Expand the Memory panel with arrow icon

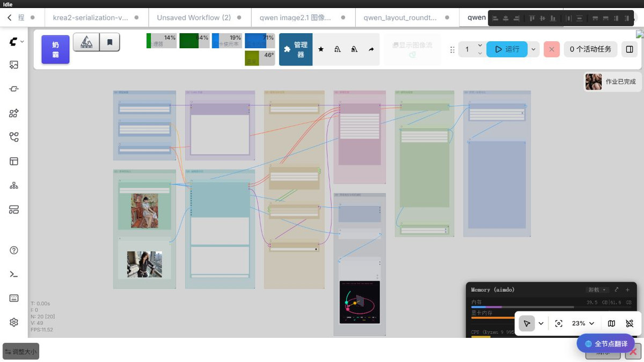tap(617, 290)
